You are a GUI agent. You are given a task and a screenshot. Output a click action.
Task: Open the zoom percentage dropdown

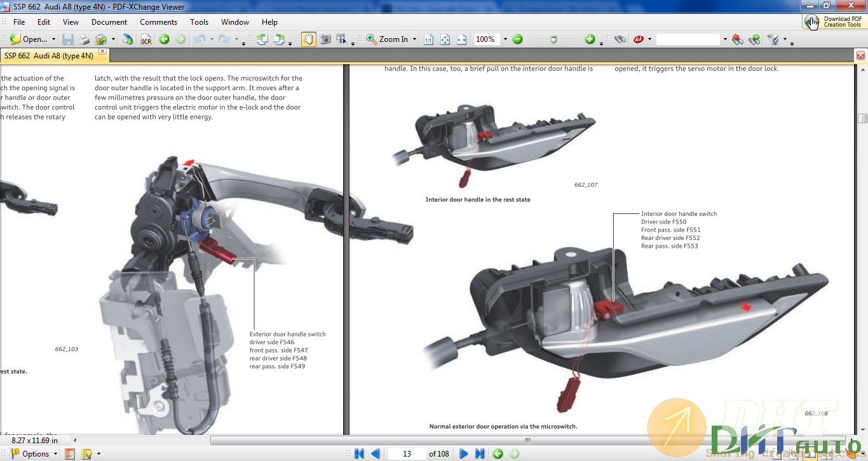pyautogui.click(x=505, y=39)
